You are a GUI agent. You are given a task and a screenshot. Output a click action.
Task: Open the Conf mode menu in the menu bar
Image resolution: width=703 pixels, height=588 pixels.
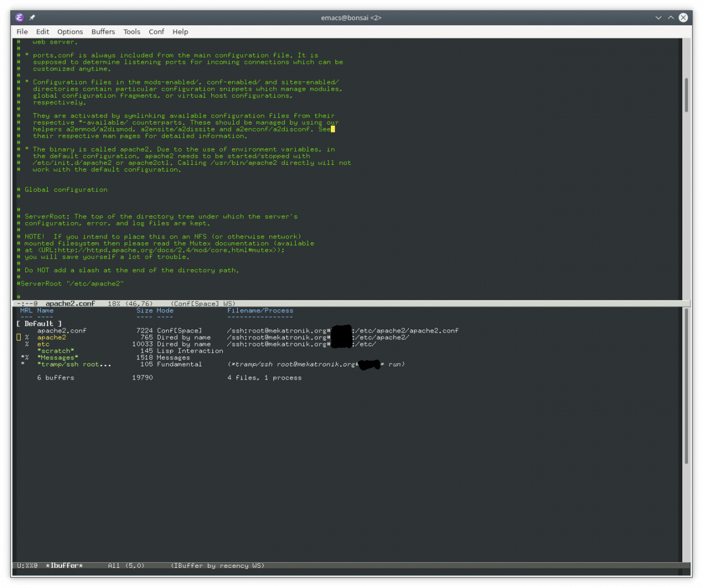[x=156, y=32]
